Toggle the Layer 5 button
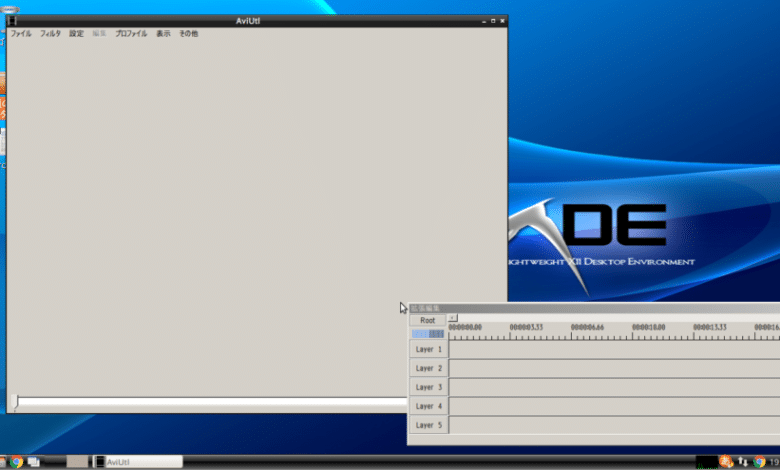This screenshot has height=470, width=780. click(429, 425)
